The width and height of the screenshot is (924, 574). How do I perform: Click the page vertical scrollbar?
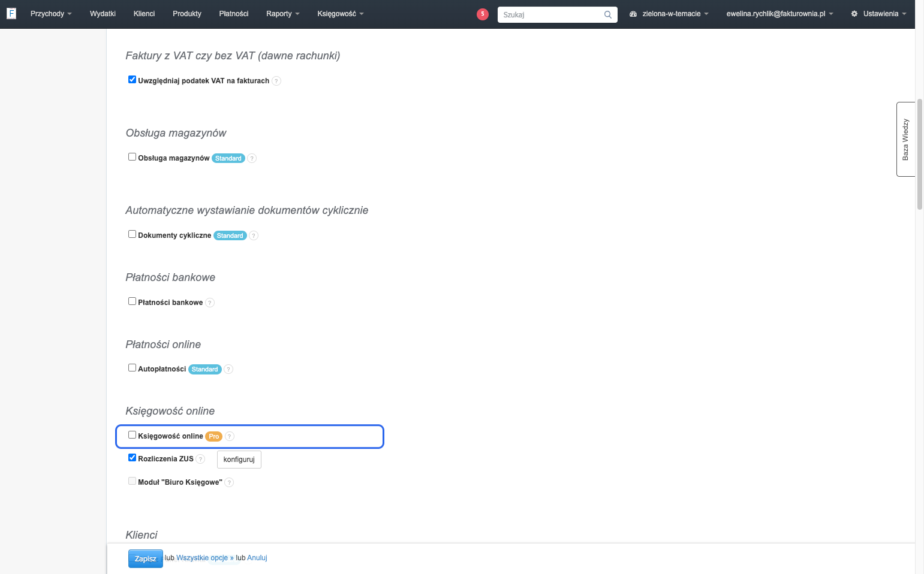point(920,155)
